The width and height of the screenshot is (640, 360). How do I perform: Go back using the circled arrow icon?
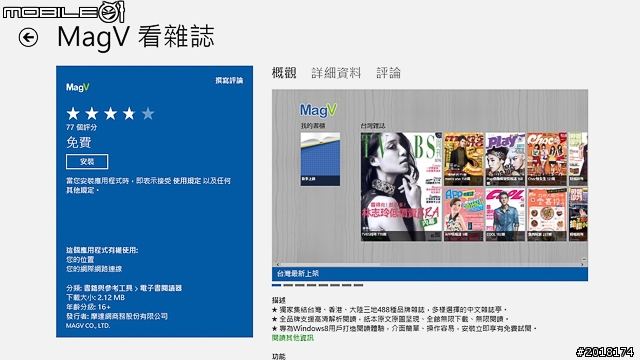28,38
